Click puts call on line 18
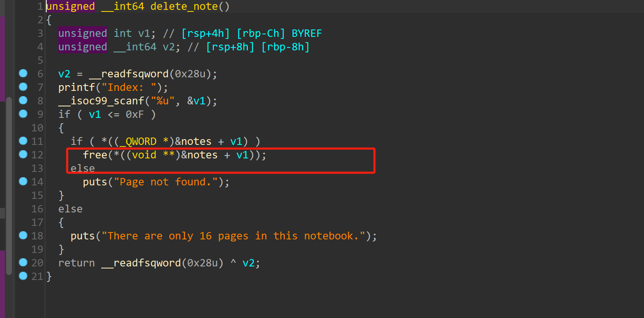The height and width of the screenshot is (318, 644). [83, 236]
